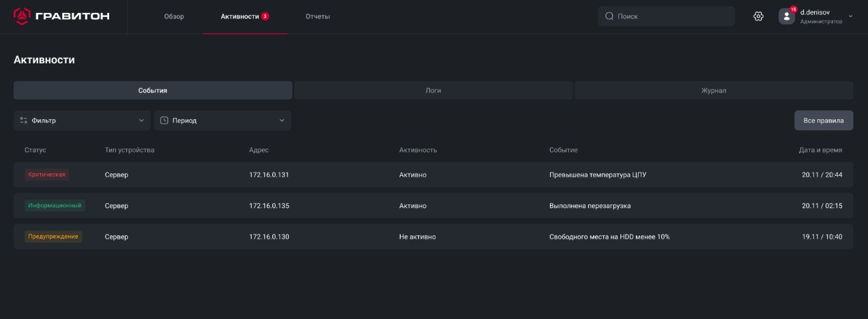Select the Логи section tab

(x=433, y=90)
